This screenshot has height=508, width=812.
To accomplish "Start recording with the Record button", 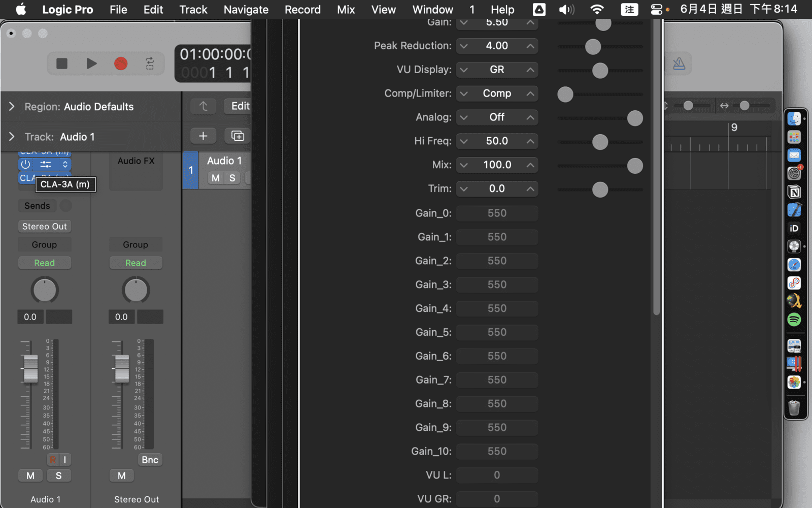I will point(121,63).
